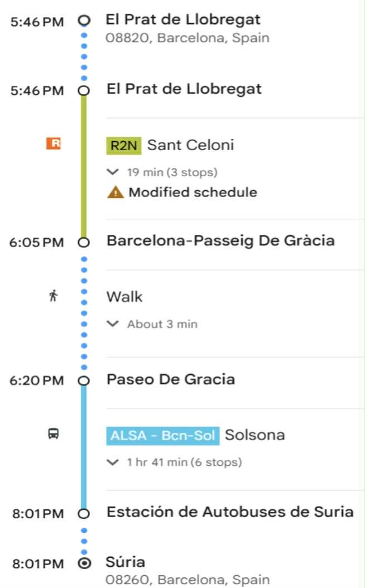Click the origin circle at El Prat
The height and width of the screenshot is (588, 365).
(84, 21)
